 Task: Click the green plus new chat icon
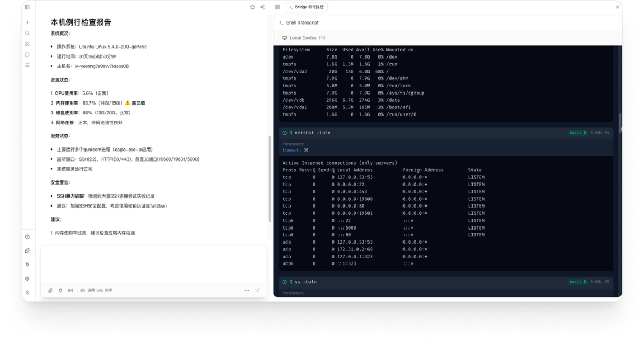tap(27, 22)
